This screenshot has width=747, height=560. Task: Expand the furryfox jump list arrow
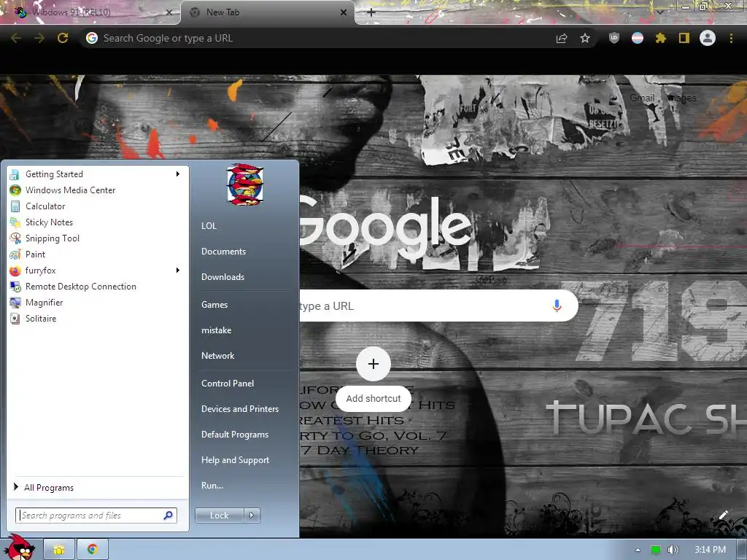(x=178, y=271)
